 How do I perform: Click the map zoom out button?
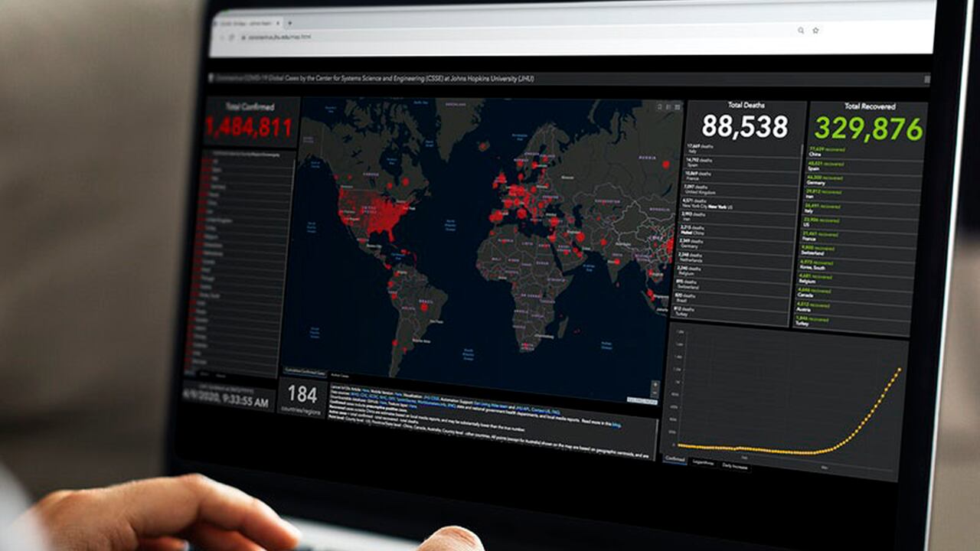(655, 392)
